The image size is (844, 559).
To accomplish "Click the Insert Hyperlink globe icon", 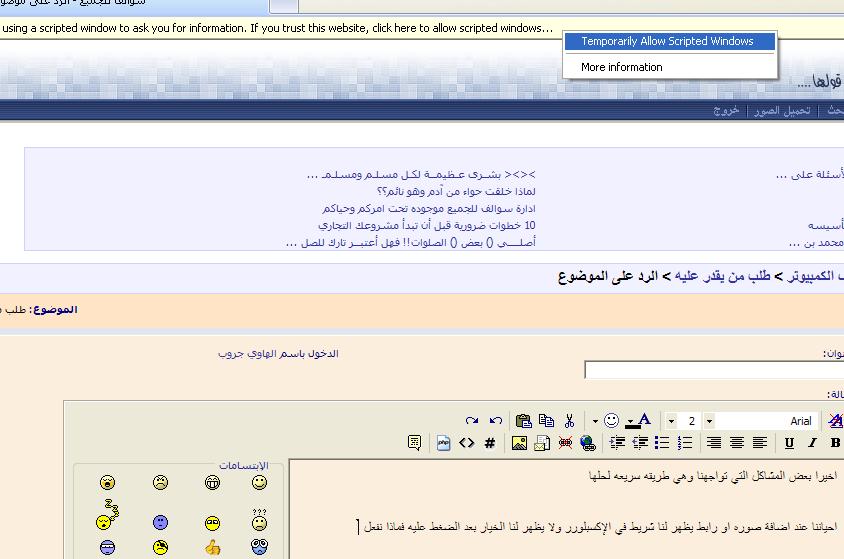I will 588,443.
